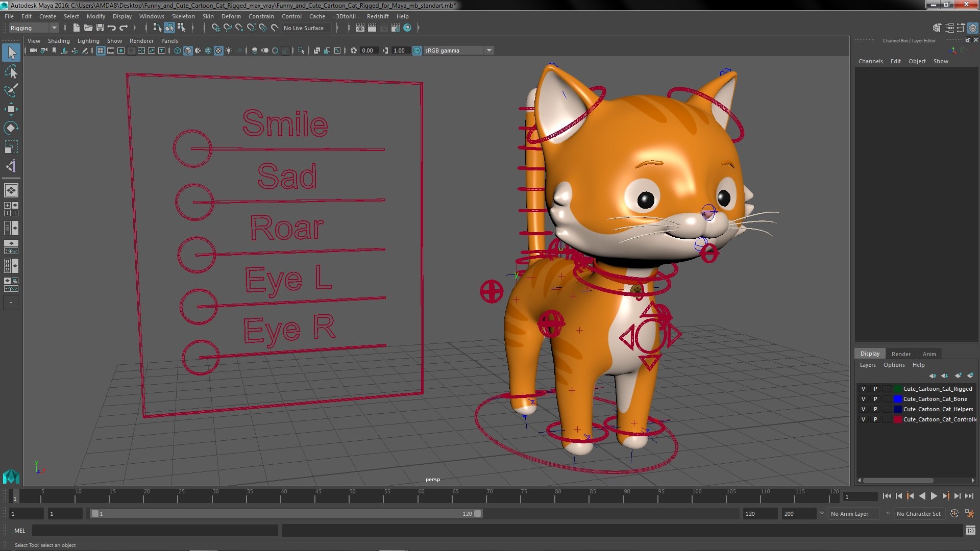Toggle playback P for Cute_Cartoon_Cat_Rigged layer

tap(875, 389)
